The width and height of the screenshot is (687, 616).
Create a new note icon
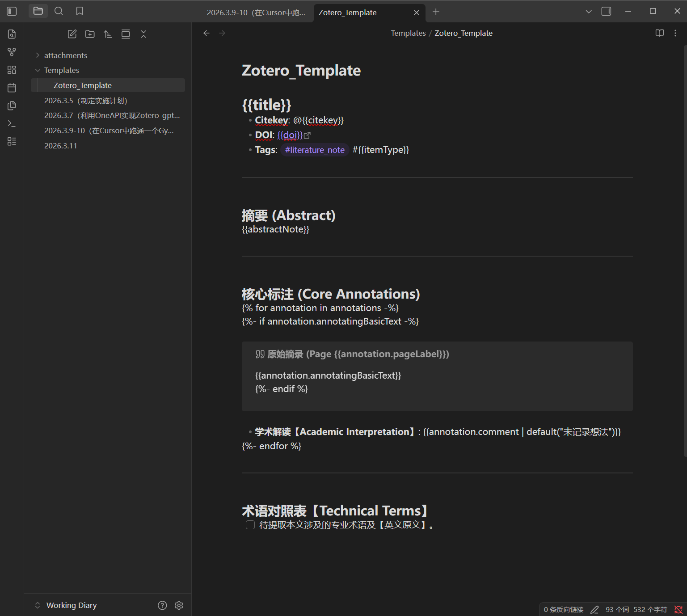tap(72, 34)
